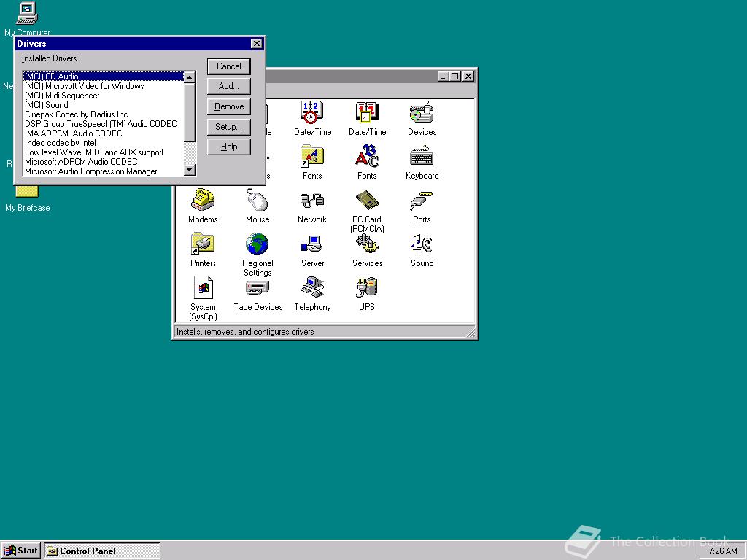Close the Drivers dialog
Image resolution: width=747 pixels, height=560 pixels.
click(256, 43)
